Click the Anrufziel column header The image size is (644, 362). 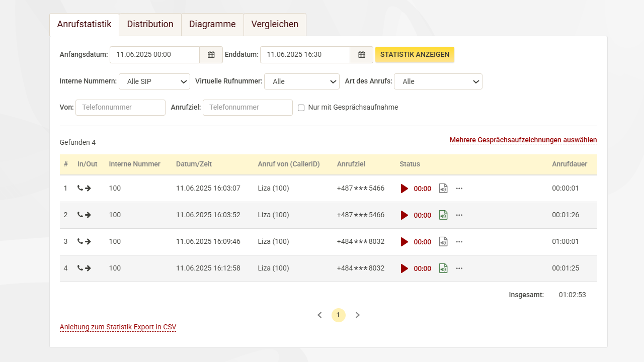[351, 164]
